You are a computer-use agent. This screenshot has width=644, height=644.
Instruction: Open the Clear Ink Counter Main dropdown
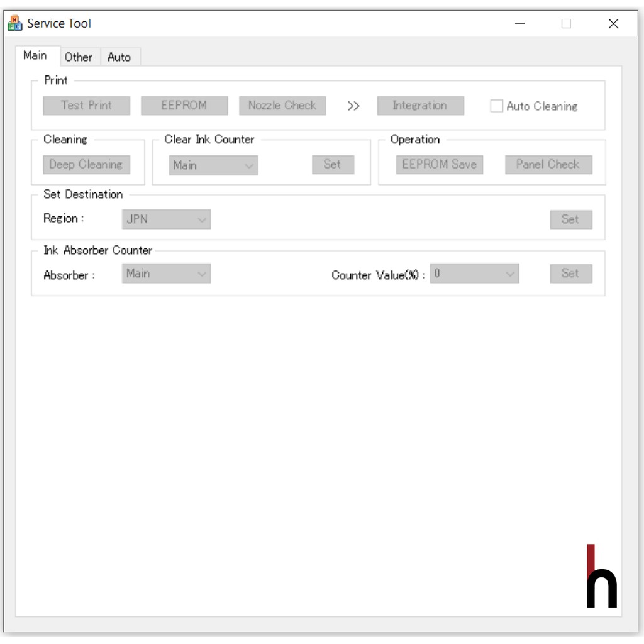pyautogui.click(x=214, y=165)
